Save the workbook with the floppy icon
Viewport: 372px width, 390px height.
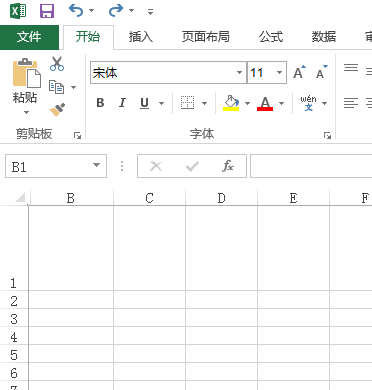47,11
